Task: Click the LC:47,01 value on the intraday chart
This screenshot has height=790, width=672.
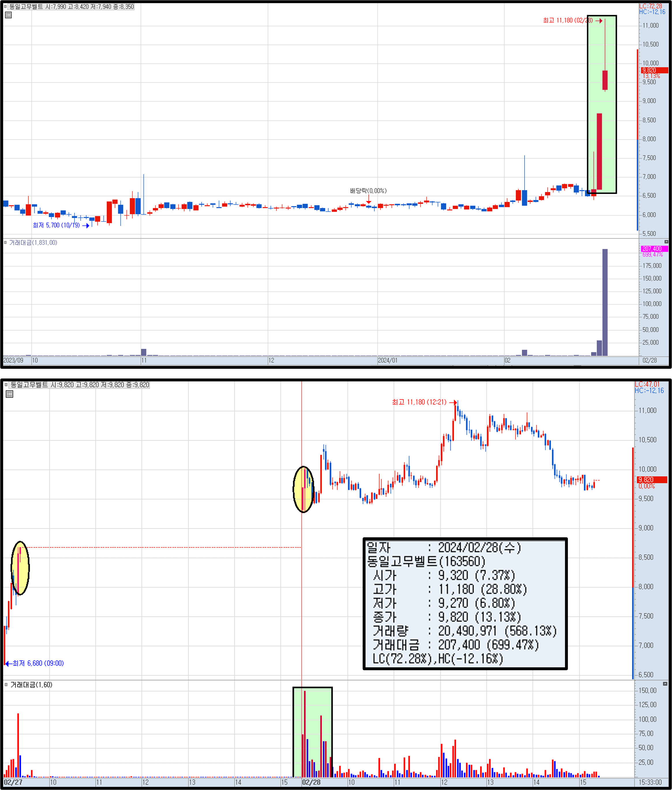Action: pyautogui.click(x=647, y=384)
